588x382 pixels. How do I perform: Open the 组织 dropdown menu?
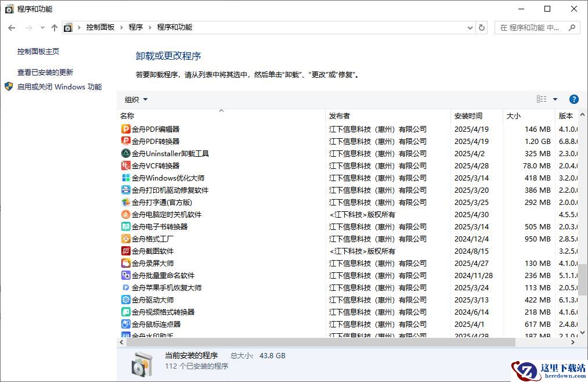point(136,99)
